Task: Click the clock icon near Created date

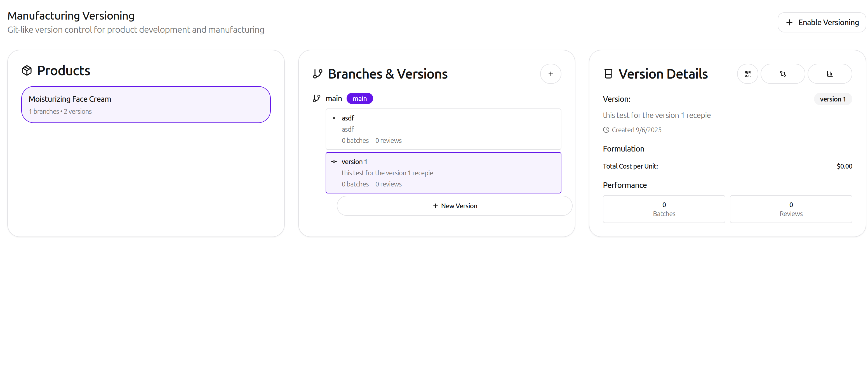Action: [606, 130]
